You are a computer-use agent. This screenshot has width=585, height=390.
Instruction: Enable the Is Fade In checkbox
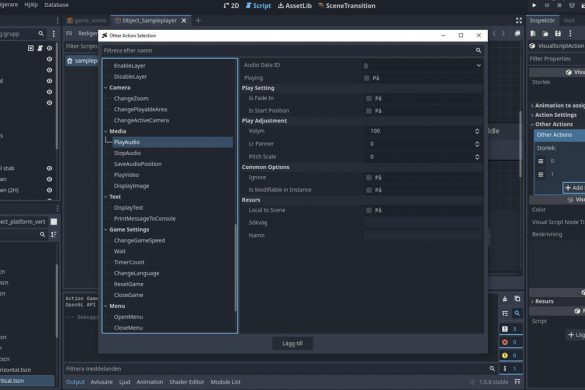(369, 99)
